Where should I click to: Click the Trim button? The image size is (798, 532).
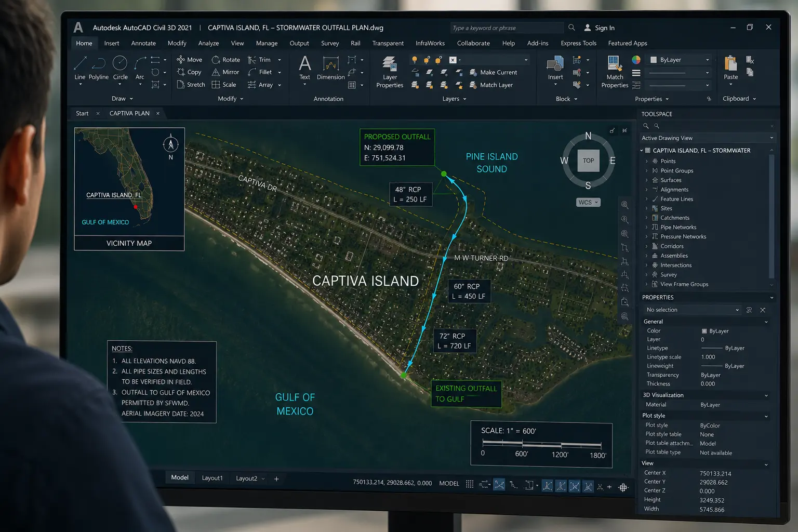[x=259, y=60]
